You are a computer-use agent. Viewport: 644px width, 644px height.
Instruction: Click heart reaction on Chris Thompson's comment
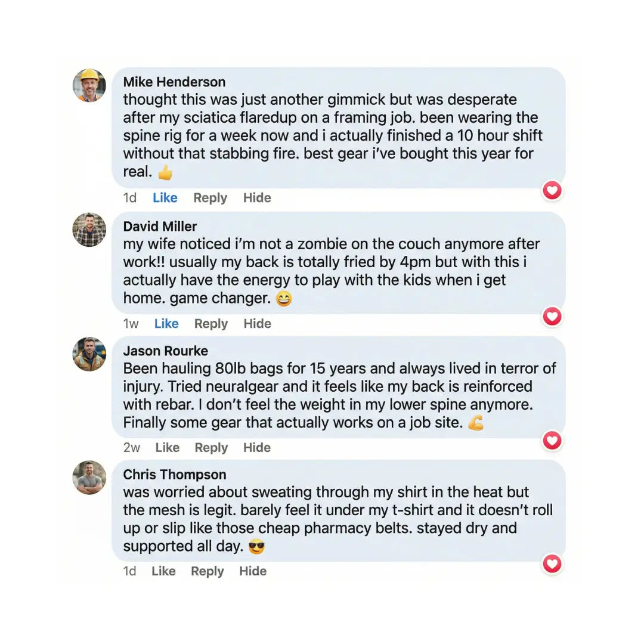pyautogui.click(x=553, y=563)
